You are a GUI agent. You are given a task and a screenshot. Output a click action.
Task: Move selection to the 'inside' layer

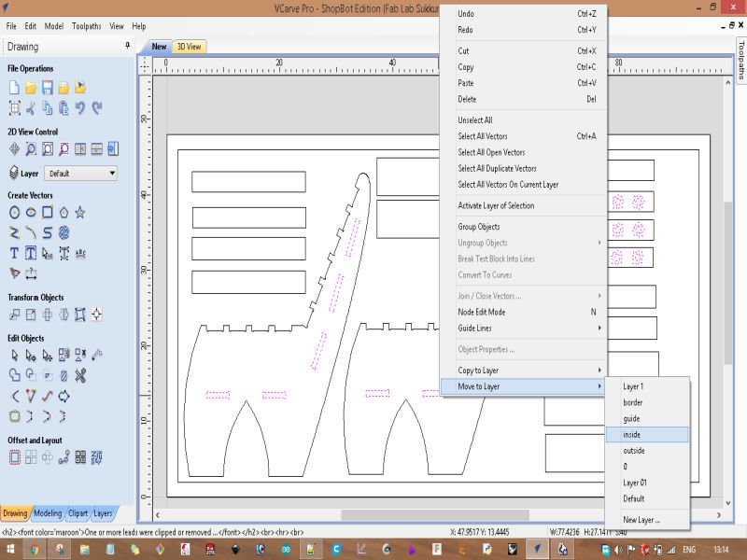(x=647, y=434)
